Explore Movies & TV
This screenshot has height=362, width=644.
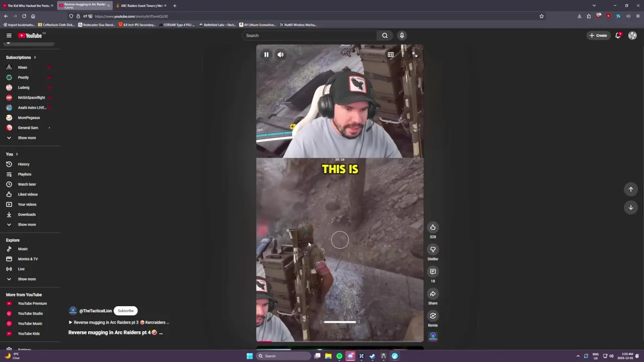click(28, 259)
